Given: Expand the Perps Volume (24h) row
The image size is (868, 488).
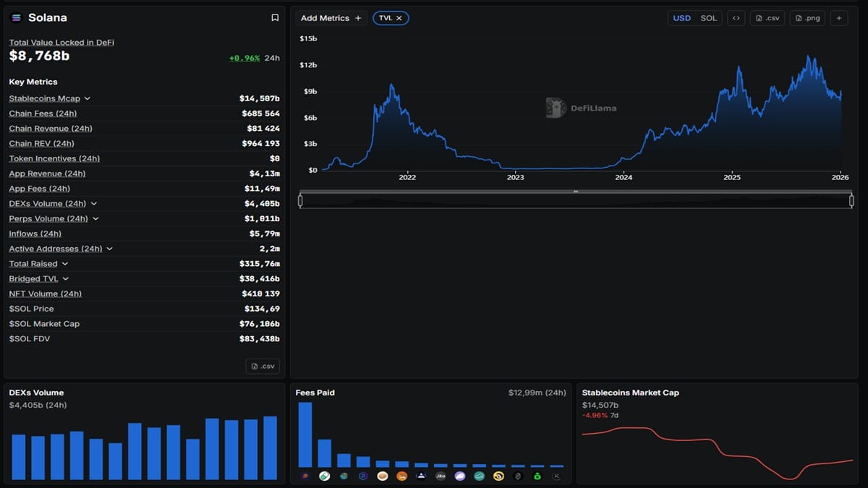Looking at the screenshot, I should click(x=95, y=218).
